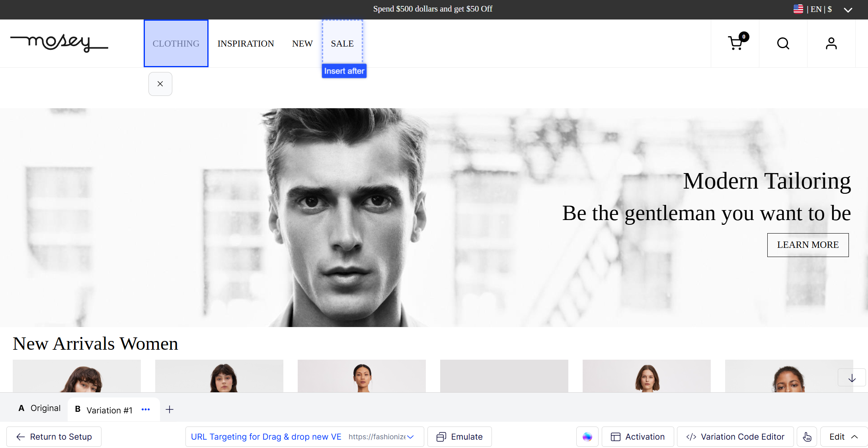Open the Variation Code Editor
The height and width of the screenshot is (448, 868).
click(x=735, y=437)
